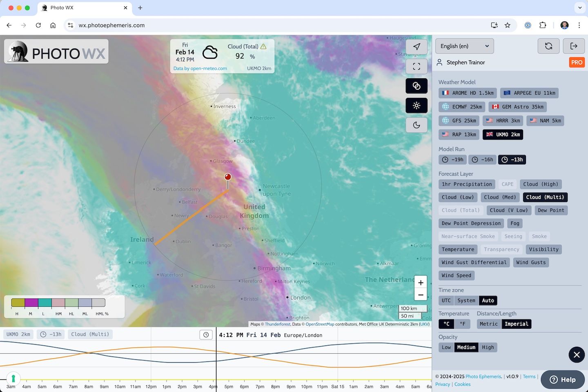Open the browser tab search chevron
This screenshot has width=588, height=392.
579,8
